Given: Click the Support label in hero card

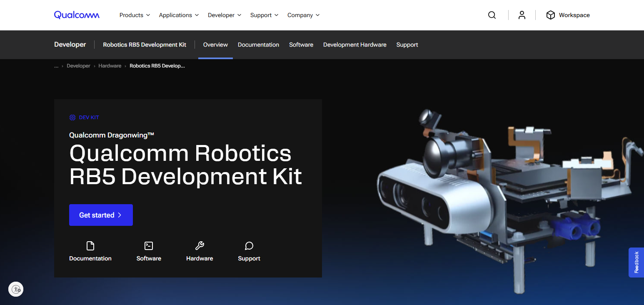Looking at the screenshot, I should [249, 258].
